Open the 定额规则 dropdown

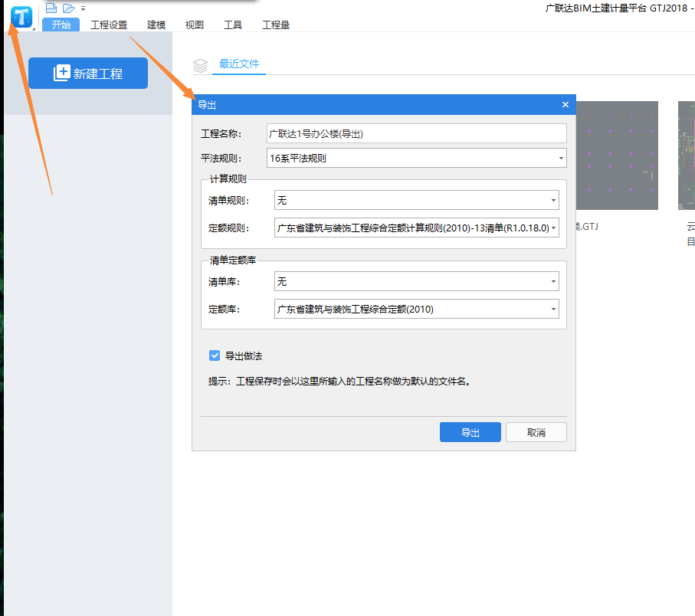[417, 228]
